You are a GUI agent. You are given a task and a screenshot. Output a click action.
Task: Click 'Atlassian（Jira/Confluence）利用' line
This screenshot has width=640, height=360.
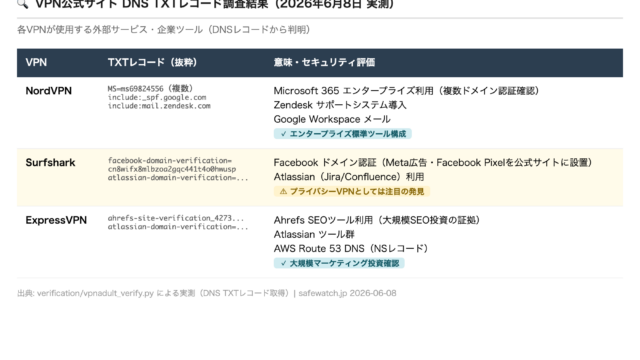[349, 177]
